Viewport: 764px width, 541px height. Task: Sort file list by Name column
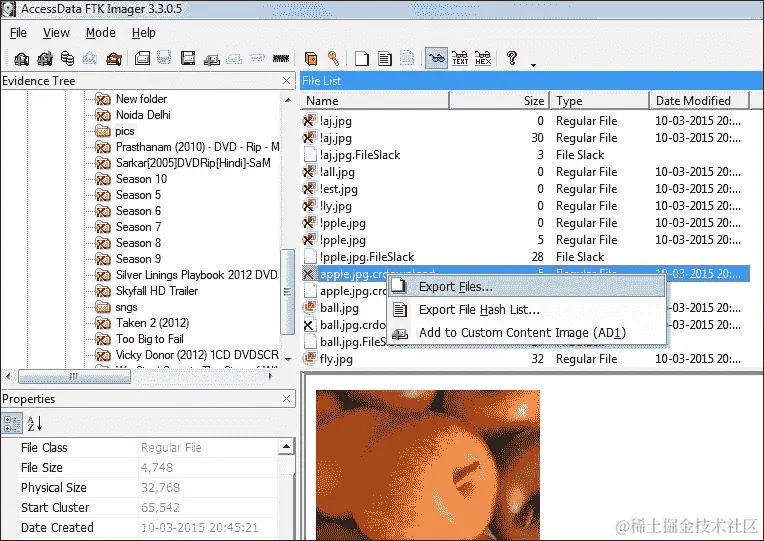(375, 101)
